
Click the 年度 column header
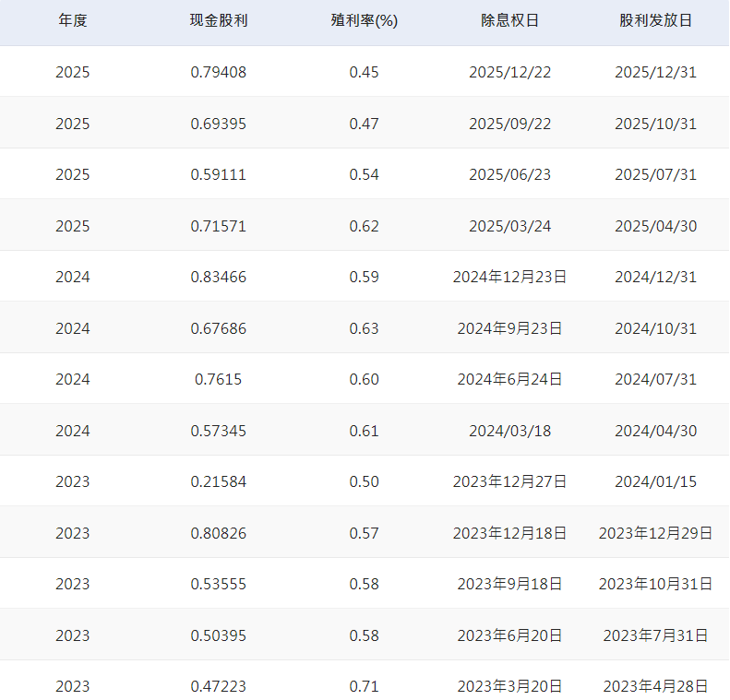[73, 20]
